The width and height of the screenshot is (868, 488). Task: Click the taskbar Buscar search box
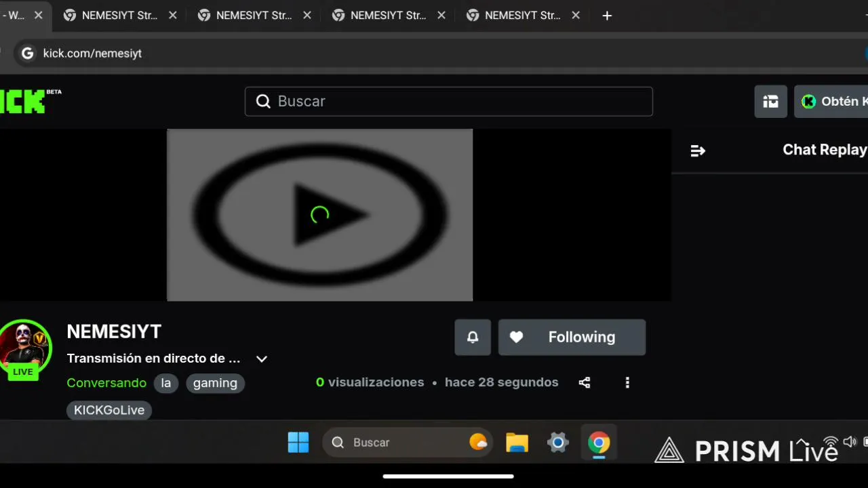pyautogui.click(x=408, y=443)
